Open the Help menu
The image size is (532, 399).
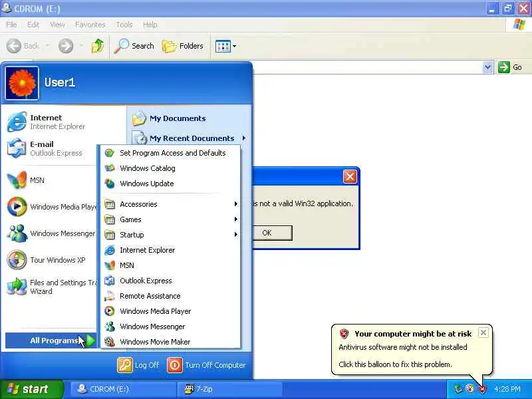[x=150, y=25]
